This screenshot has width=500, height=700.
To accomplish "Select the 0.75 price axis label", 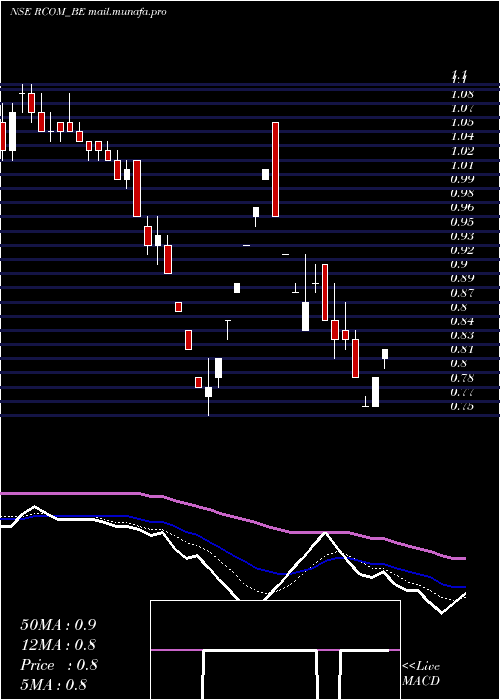I will (x=462, y=406).
